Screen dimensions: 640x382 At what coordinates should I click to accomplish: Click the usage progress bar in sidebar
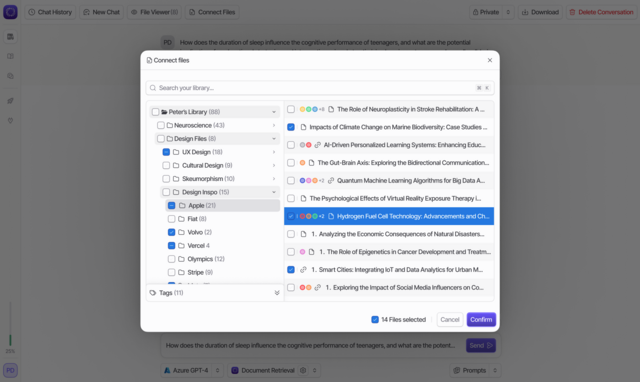[10, 324]
